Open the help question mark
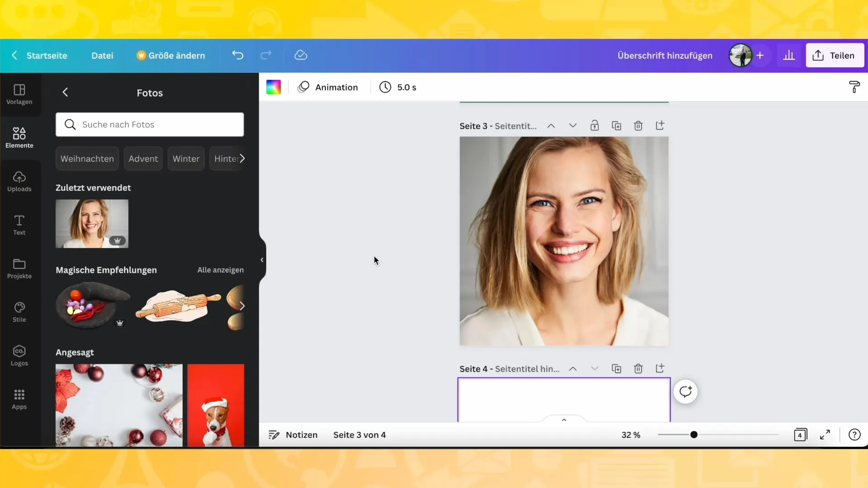The height and width of the screenshot is (488, 868). [x=854, y=435]
